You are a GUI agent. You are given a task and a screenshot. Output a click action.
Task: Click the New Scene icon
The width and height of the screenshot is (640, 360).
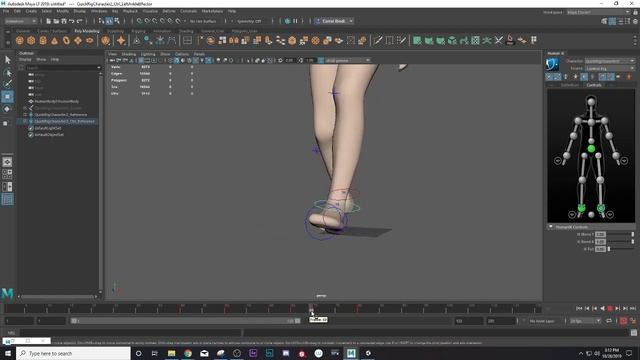click(x=49, y=21)
